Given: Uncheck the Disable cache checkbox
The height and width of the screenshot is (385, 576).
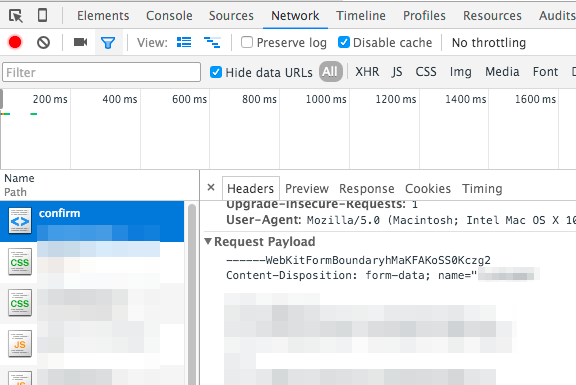Looking at the screenshot, I should (343, 42).
